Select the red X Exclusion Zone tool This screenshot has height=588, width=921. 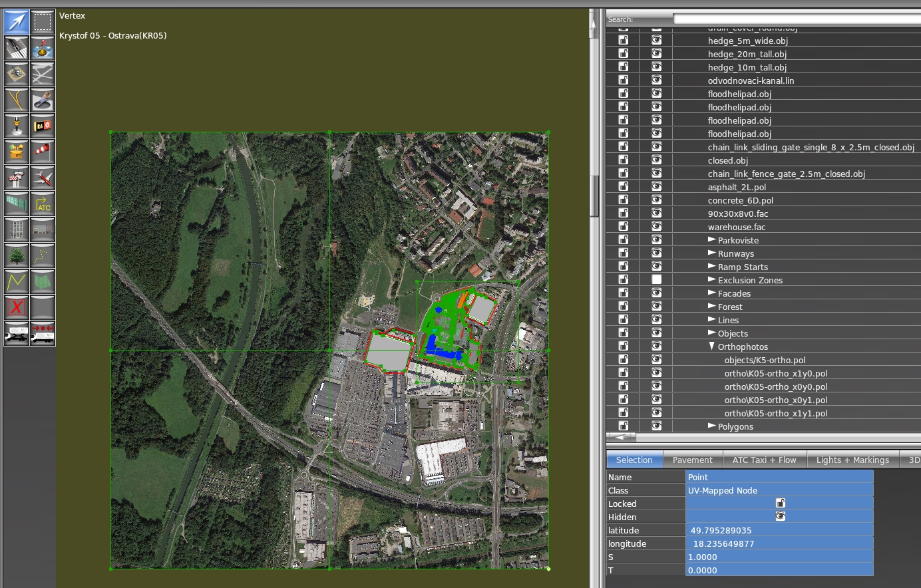[16, 307]
